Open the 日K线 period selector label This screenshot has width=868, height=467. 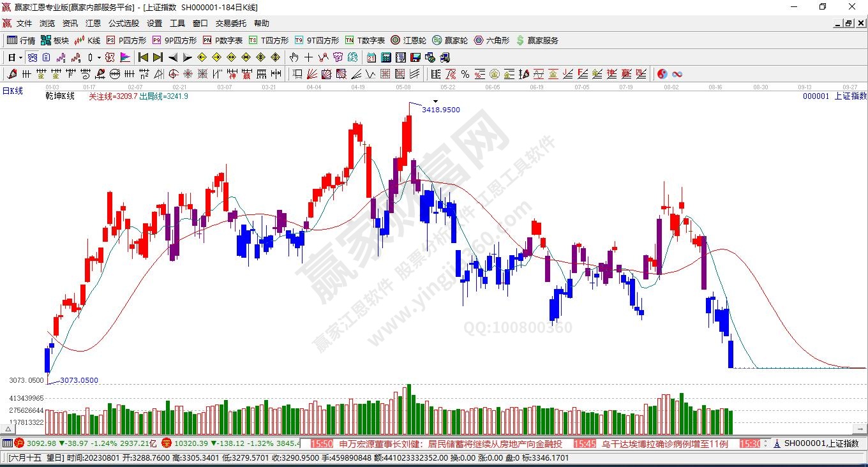point(13,91)
